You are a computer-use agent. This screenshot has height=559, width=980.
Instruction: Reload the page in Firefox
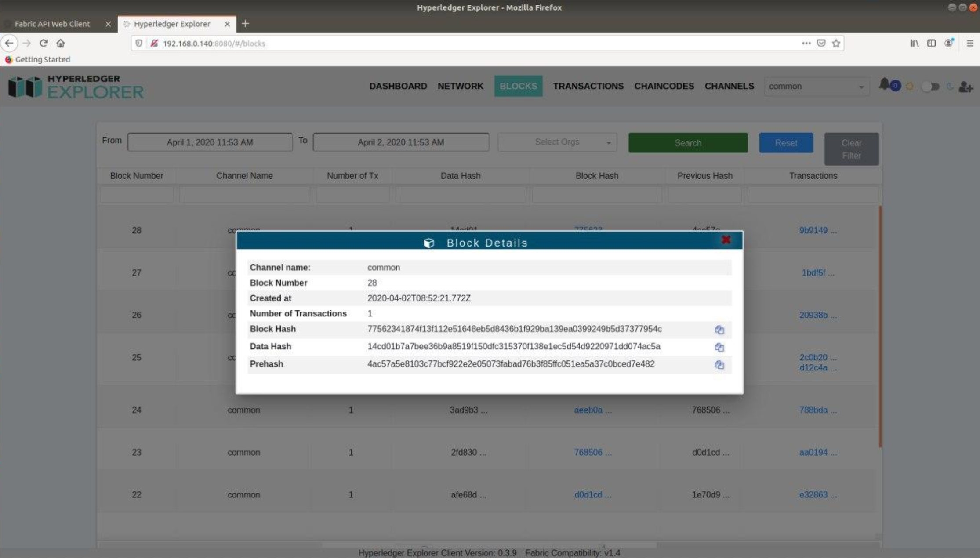[x=44, y=43]
